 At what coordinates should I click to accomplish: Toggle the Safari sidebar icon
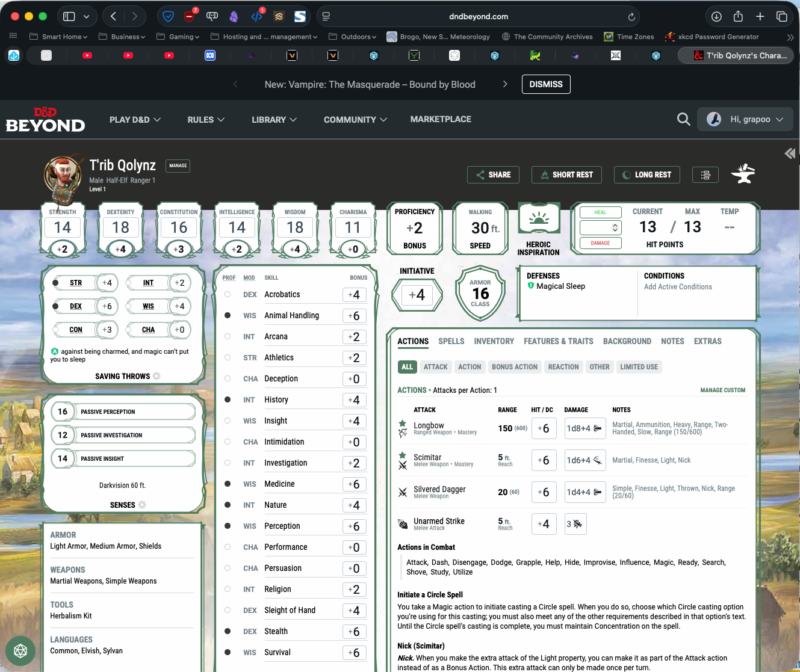[x=69, y=17]
